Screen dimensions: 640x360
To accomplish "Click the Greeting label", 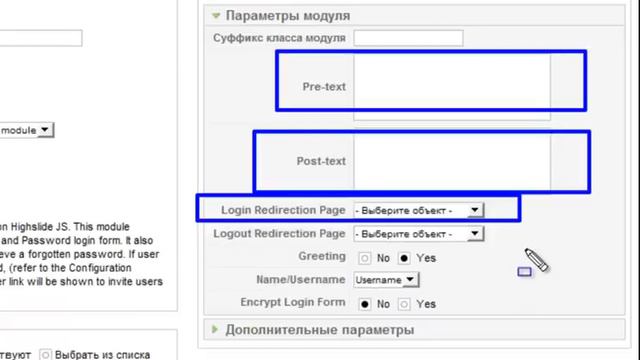I will (322, 256).
